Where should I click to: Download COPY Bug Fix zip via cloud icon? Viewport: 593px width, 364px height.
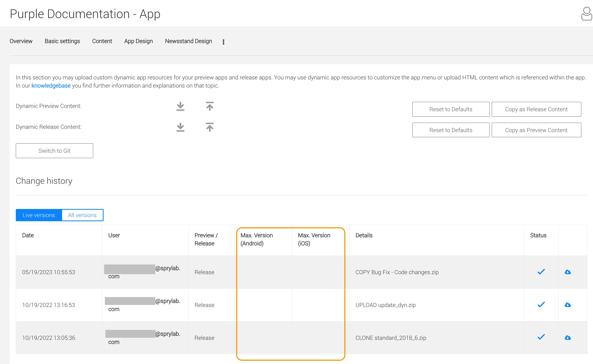pos(568,272)
